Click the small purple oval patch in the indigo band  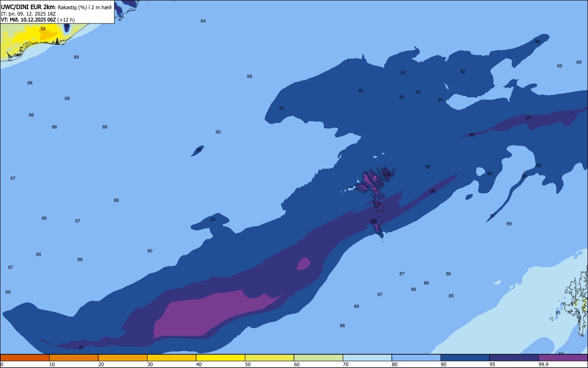click(303, 264)
